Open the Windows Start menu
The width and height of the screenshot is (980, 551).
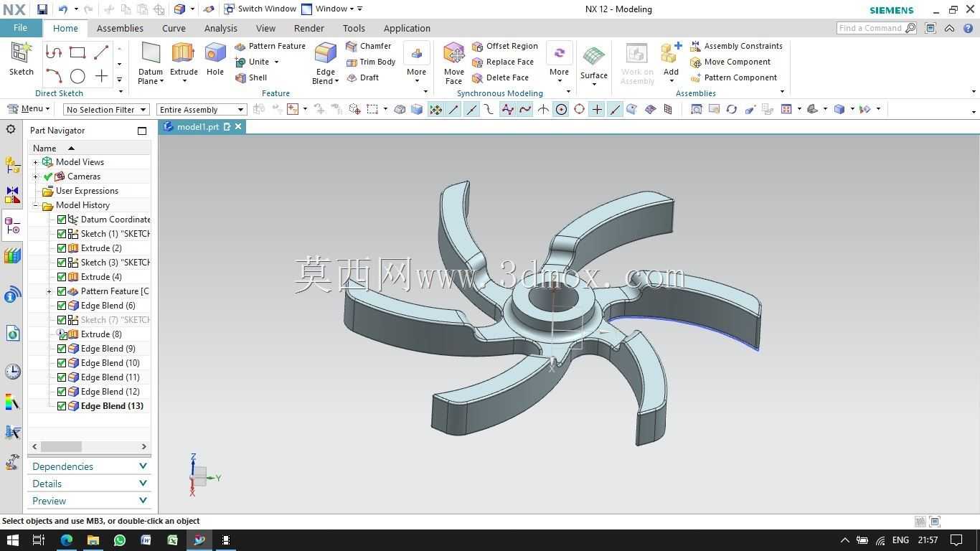pyautogui.click(x=12, y=540)
